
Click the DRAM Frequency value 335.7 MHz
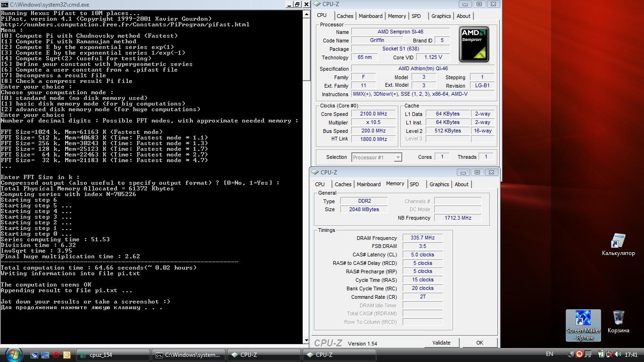(422, 238)
